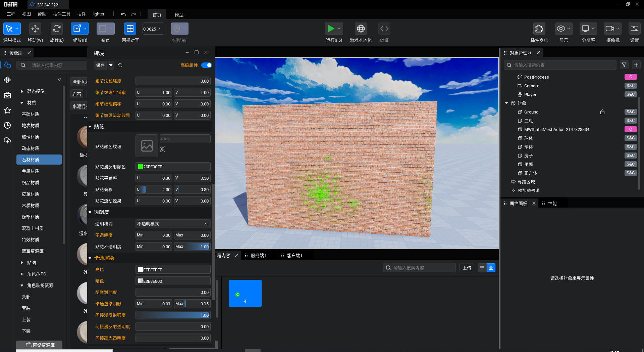This screenshot has height=352, width=644.
Task: Click the compile code icon
Action: 384,29
